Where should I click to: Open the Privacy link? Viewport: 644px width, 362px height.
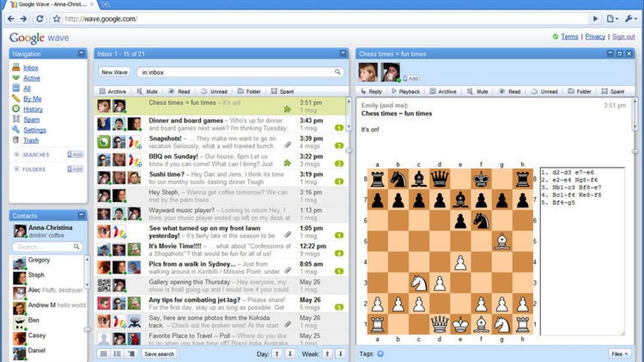coord(595,36)
